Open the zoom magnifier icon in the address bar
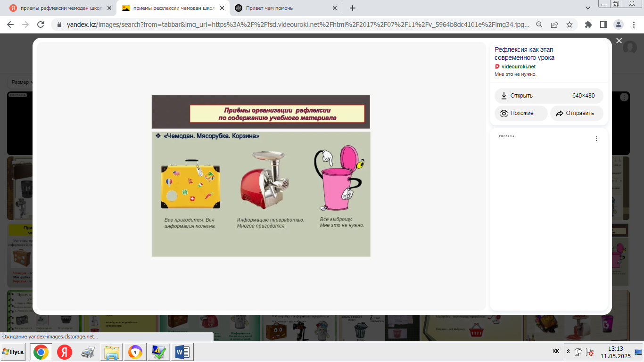This screenshot has width=644, height=362. [539, 25]
